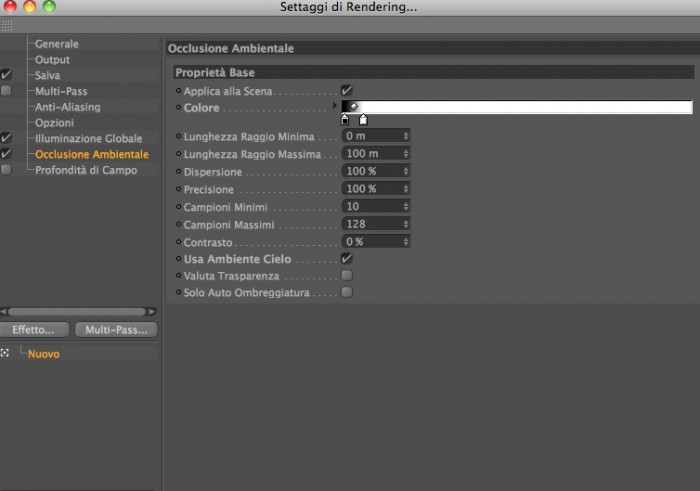700x491 pixels.
Task: Enable the Solo Auto Ombreggiatura checkbox
Action: 347,292
